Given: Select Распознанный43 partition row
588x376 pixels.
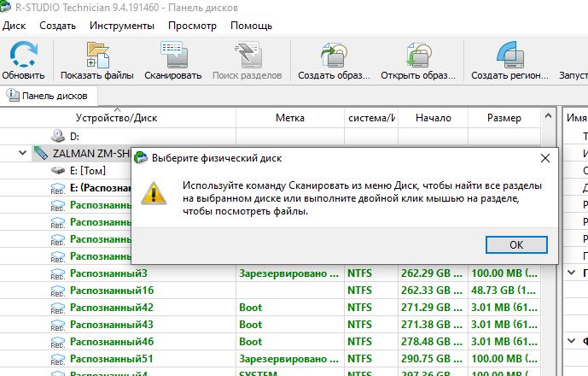Looking at the screenshot, I should point(270,325).
